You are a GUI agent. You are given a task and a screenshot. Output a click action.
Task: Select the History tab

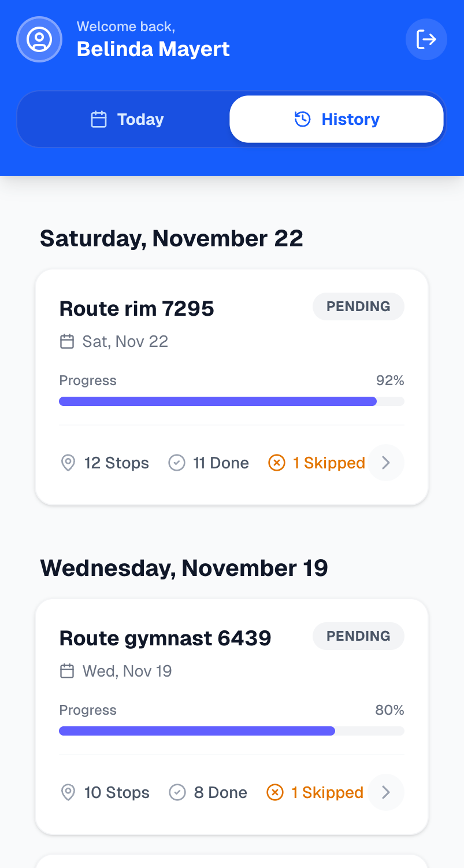click(x=337, y=119)
